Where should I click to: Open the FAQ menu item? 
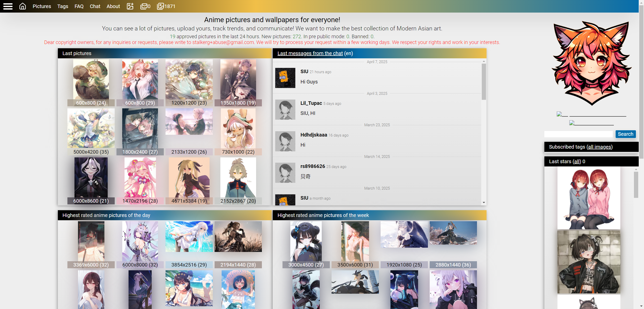pyautogui.click(x=79, y=6)
